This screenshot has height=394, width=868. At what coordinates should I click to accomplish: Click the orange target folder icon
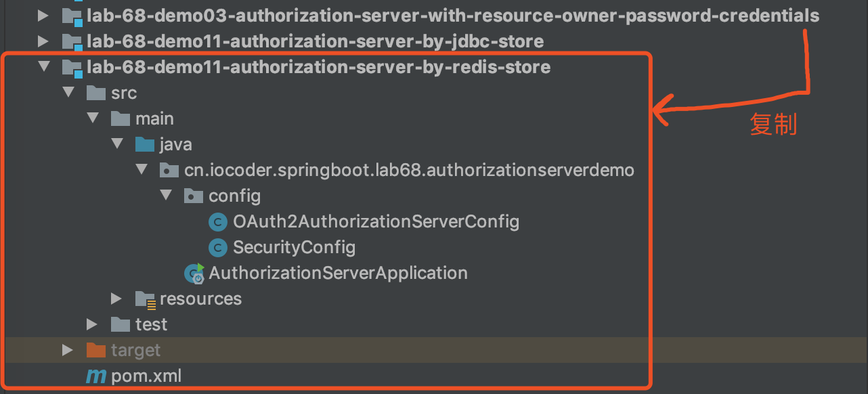pos(96,351)
